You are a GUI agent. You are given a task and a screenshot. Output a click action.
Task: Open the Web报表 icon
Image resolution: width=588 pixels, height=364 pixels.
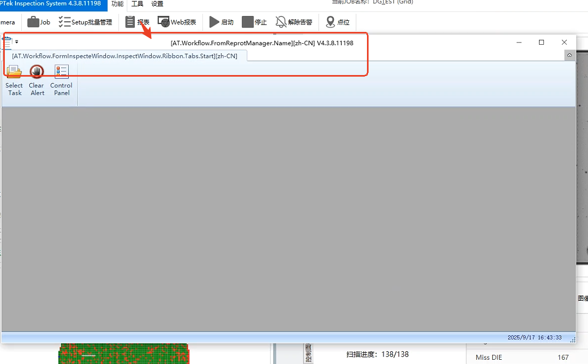pos(164,22)
